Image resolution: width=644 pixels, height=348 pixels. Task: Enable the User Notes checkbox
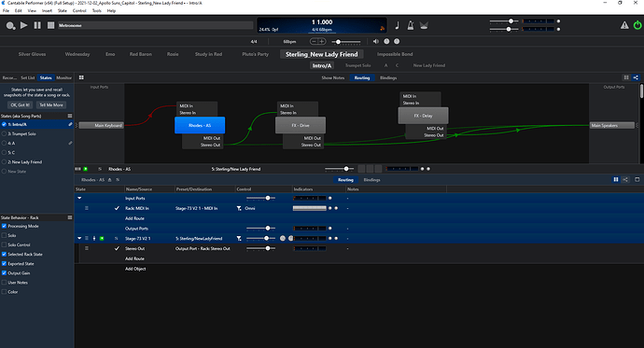(4, 283)
